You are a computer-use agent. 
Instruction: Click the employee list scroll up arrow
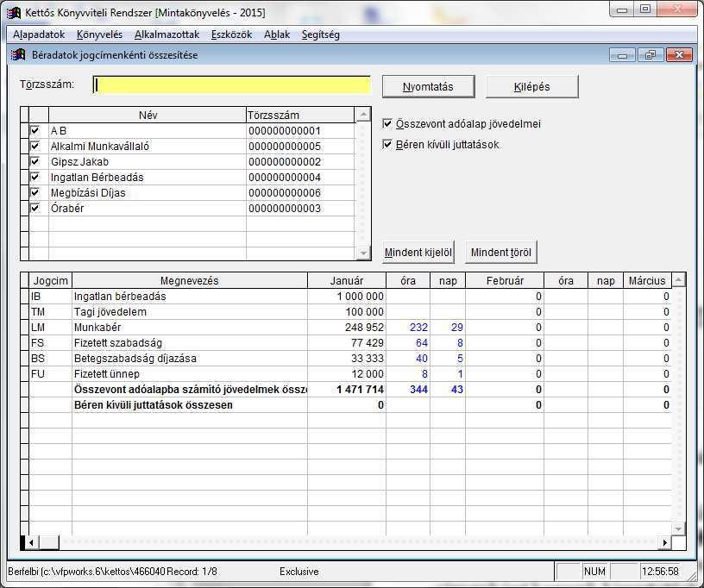(x=362, y=115)
